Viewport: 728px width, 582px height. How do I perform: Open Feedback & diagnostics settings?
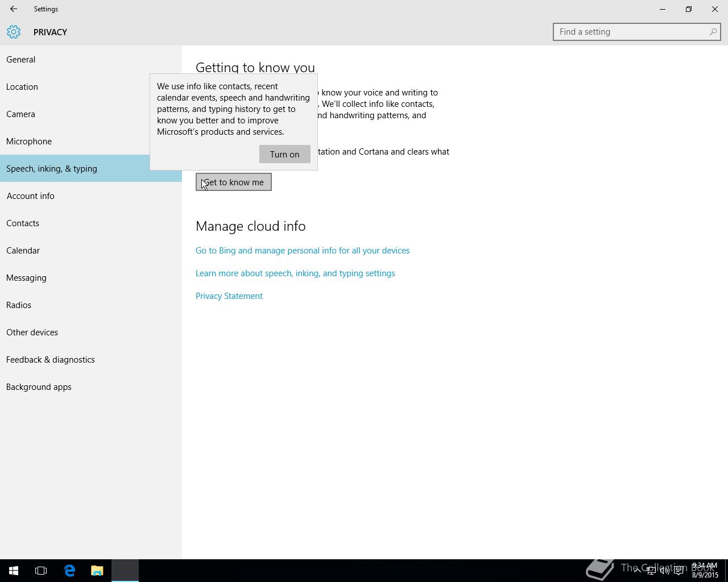click(91, 359)
